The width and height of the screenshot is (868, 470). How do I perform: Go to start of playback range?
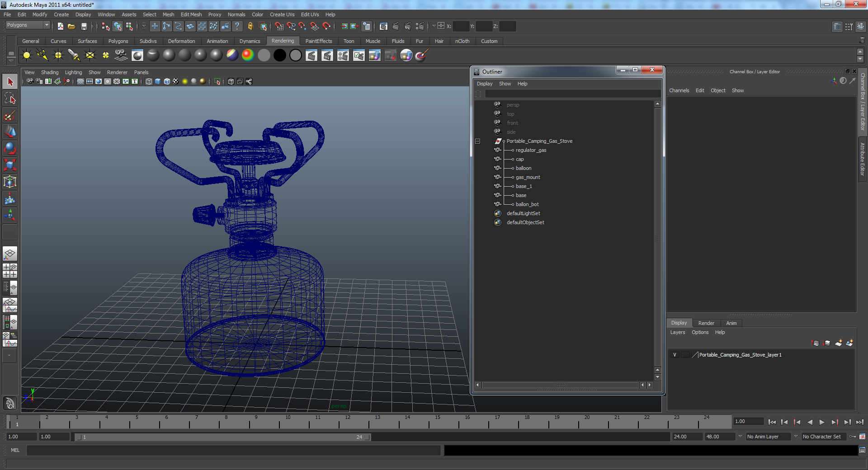pyautogui.click(x=772, y=422)
